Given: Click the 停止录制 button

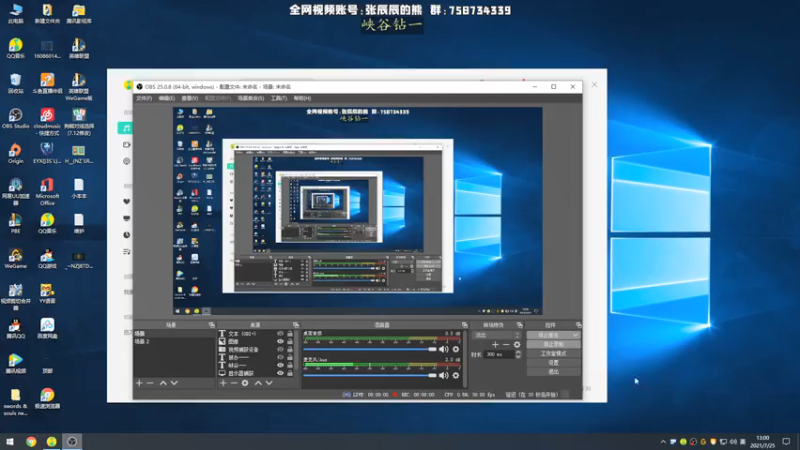Looking at the screenshot, I should click(553, 344).
